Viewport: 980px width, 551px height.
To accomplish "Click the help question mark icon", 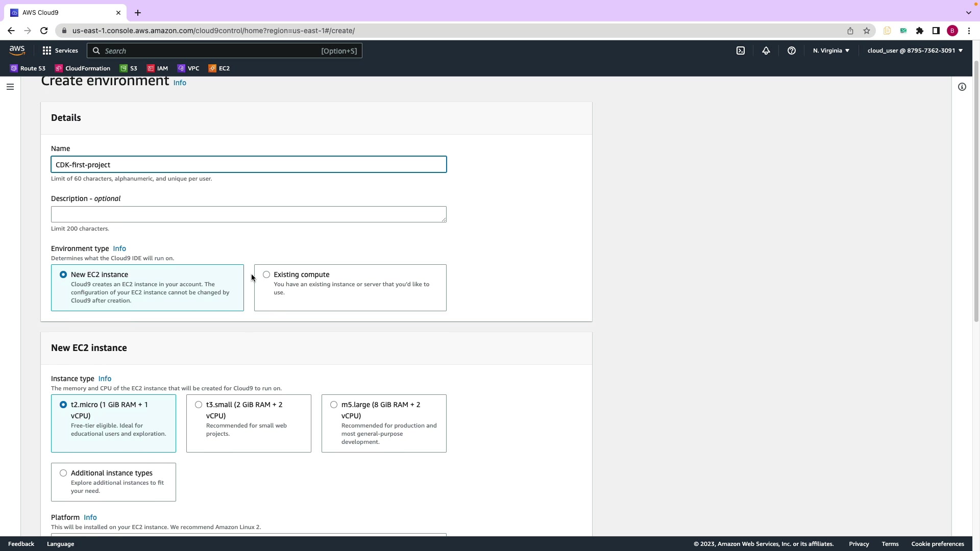I will 792,51.
